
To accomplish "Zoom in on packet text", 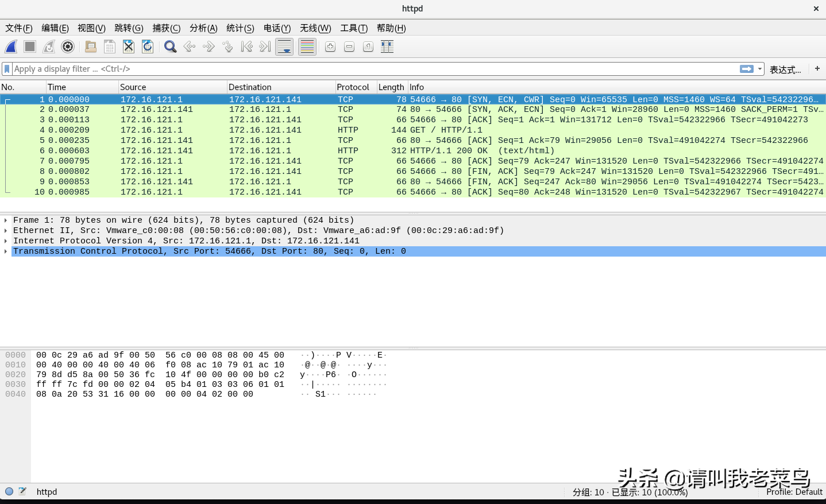I will pos(330,47).
